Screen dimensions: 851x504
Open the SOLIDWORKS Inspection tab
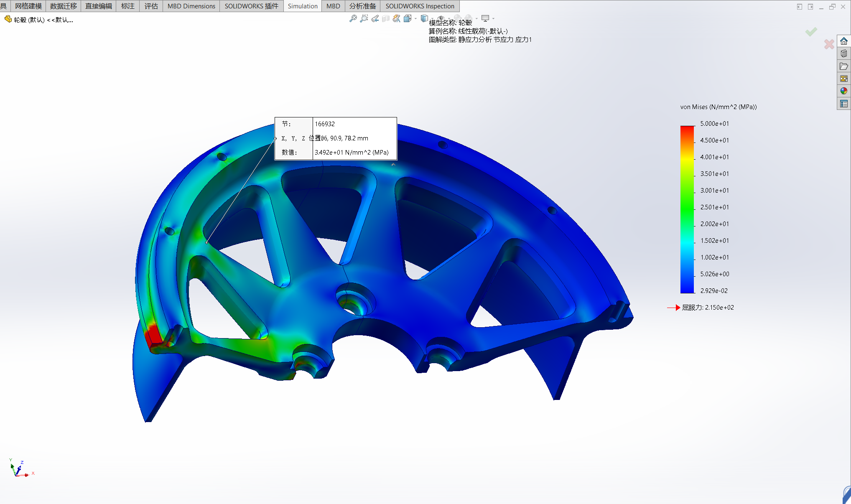420,6
